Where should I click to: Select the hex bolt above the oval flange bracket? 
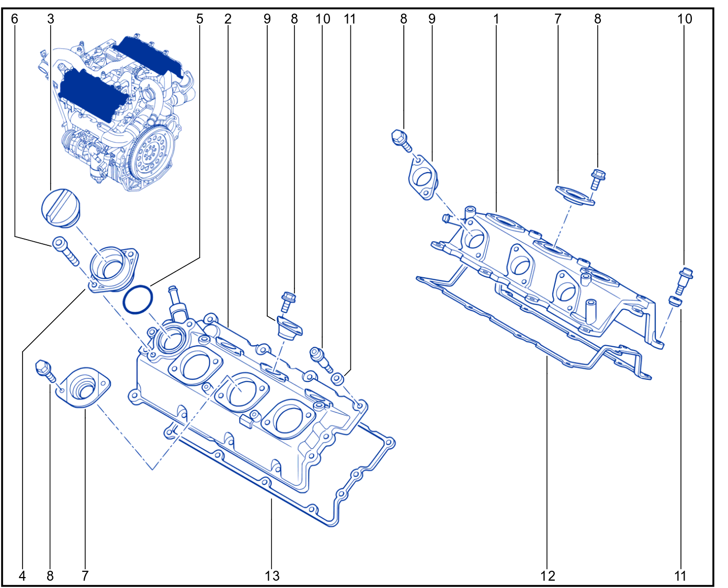(402, 141)
